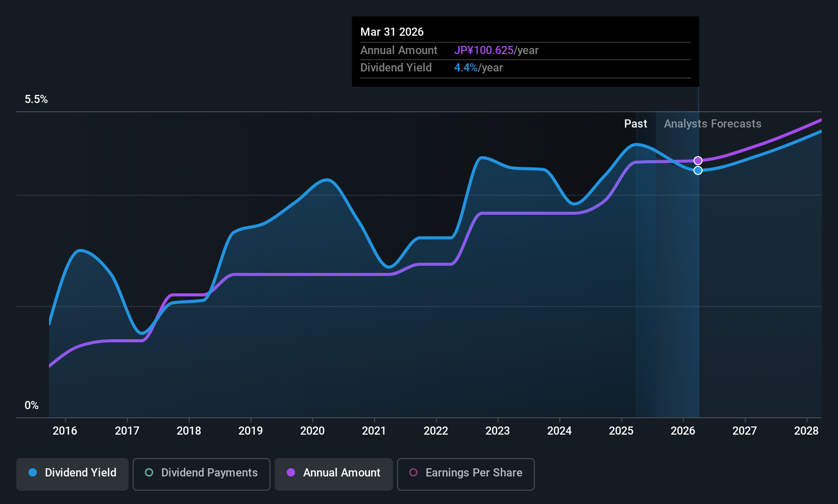
Task: Toggle the Dividend Yield legend button
Action: pyautogui.click(x=72, y=474)
